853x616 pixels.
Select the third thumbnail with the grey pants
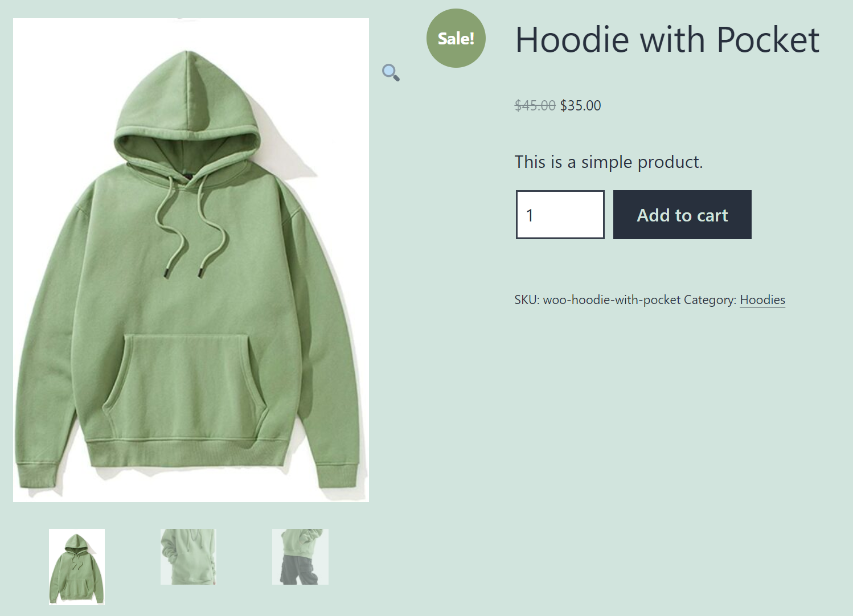coord(300,557)
